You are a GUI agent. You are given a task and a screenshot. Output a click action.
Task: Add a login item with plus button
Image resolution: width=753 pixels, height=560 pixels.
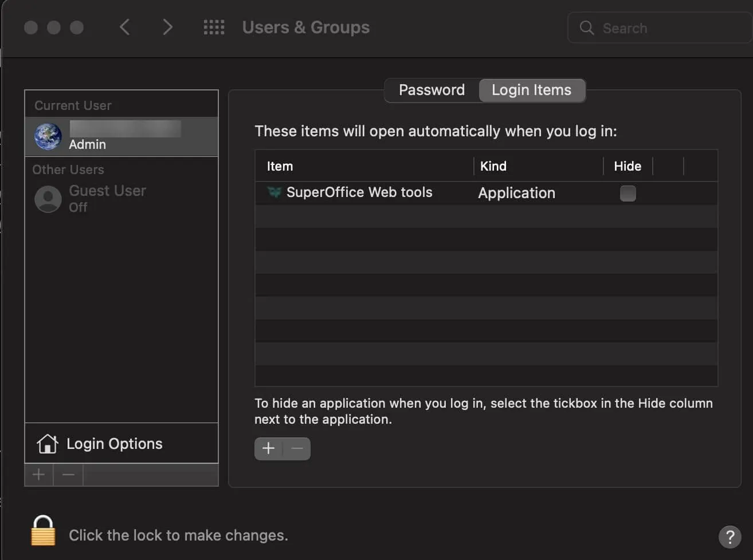(268, 448)
